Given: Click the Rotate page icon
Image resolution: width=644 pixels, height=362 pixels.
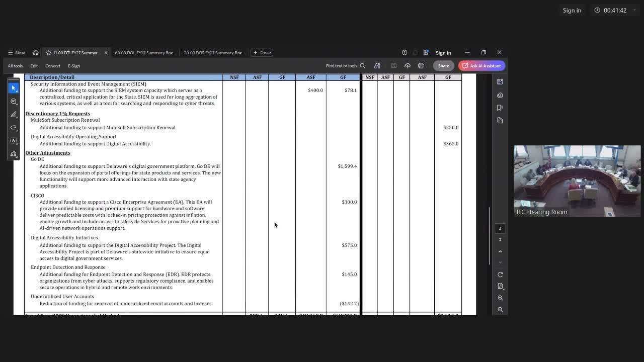Looking at the screenshot, I should pos(500,275).
